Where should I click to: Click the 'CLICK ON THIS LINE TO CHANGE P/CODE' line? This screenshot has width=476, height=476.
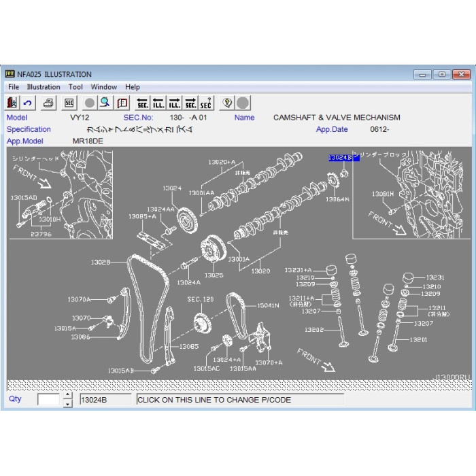click(240, 400)
